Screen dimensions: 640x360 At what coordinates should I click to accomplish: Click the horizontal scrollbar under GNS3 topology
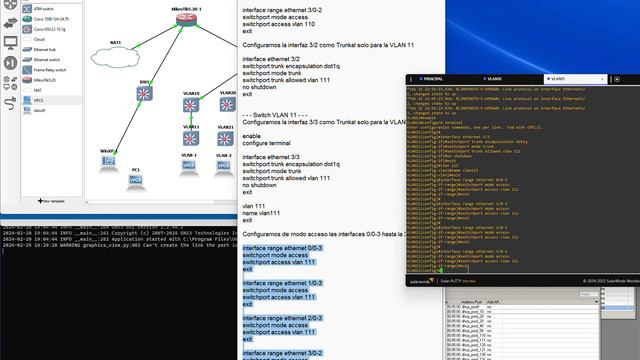coord(161,202)
